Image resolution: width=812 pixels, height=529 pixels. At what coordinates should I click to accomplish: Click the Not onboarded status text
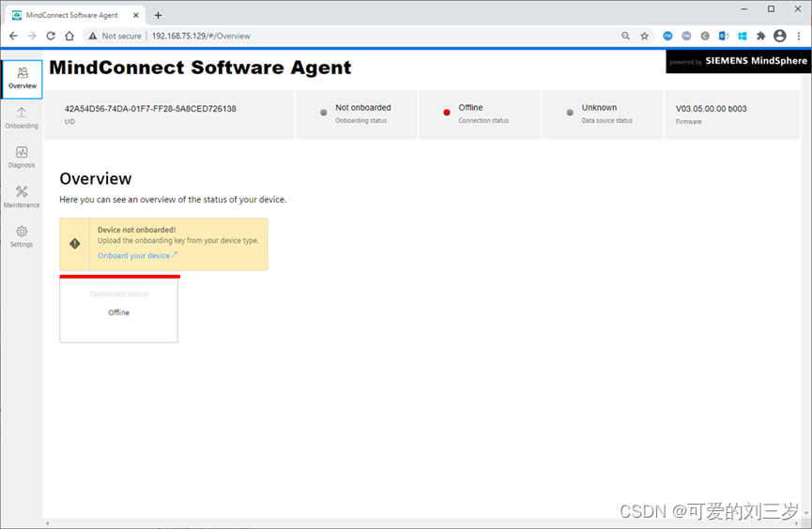tap(363, 108)
